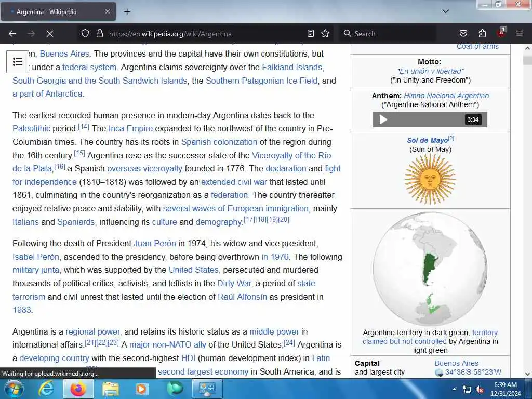Image resolution: width=532 pixels, height=399 pixels.
Task: Follow the federal system link
Action: click(89, 67)
